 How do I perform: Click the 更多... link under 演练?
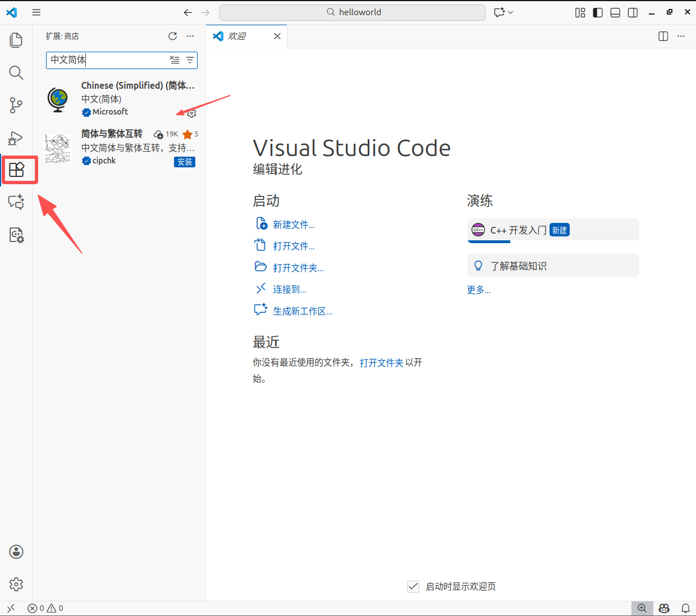pos(479,290)
